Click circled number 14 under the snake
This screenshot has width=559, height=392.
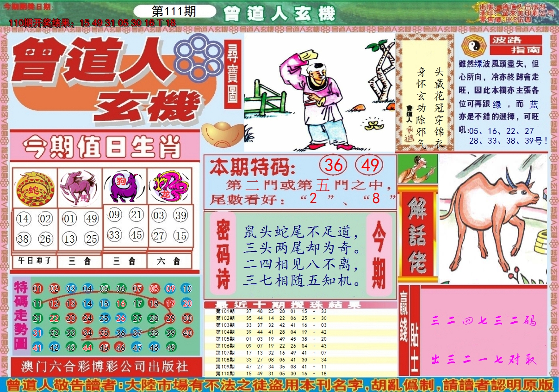23,219
